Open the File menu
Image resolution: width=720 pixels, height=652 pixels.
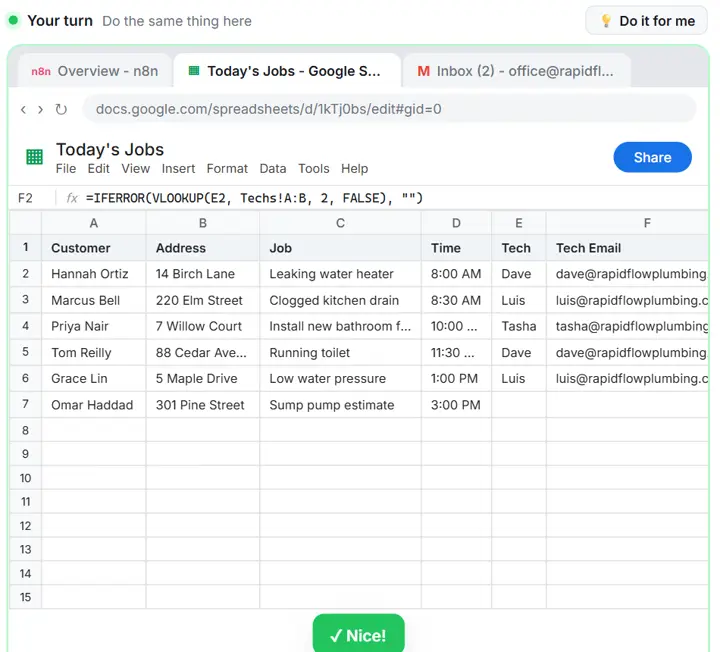[66, 169]
